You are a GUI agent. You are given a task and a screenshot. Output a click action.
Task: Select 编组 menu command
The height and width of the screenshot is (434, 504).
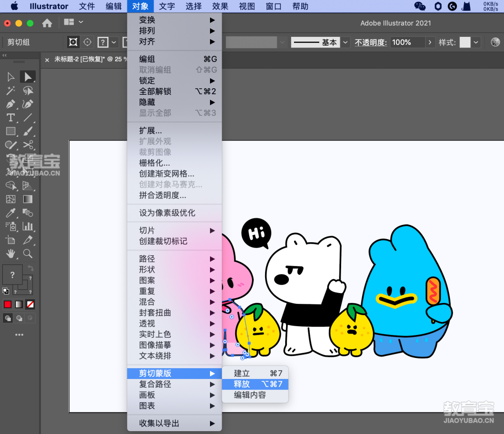point(175,59)
